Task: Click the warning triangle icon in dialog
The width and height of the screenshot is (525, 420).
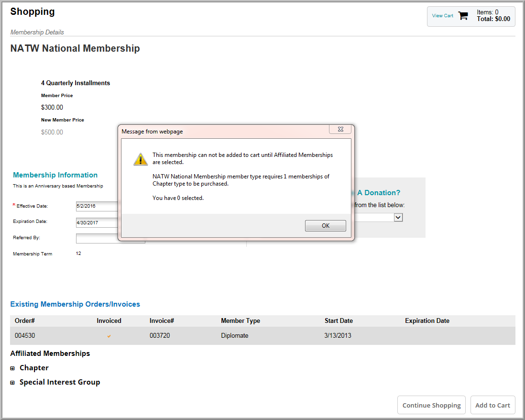Action: point(141,159)
